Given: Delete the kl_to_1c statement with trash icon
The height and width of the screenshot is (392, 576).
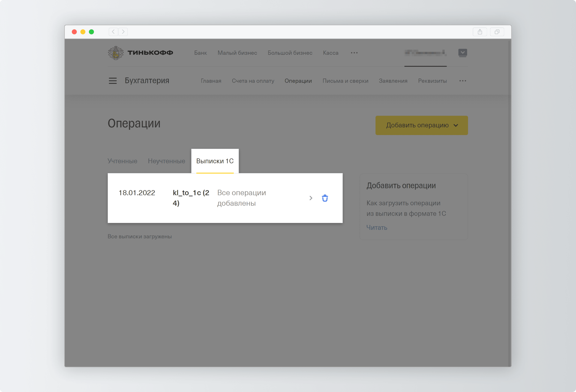Looking at the screenshot, I should tap(325, 198).
